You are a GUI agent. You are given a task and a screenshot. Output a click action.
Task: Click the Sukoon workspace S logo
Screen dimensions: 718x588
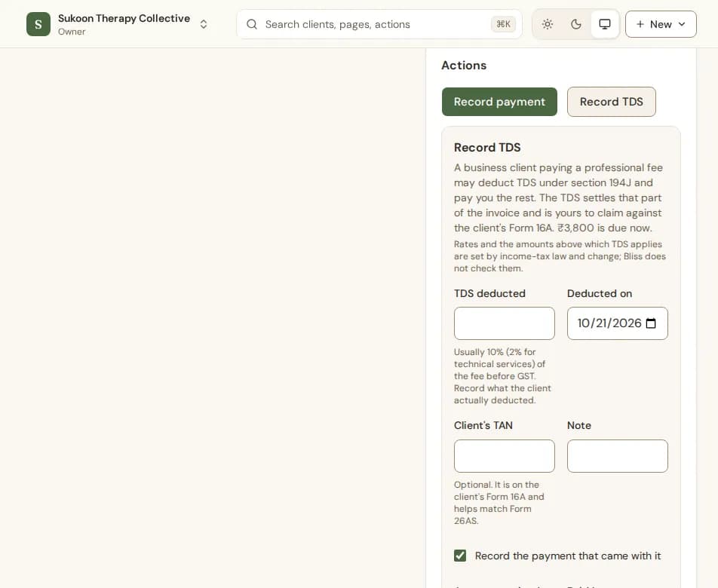(x=38, y=24)
